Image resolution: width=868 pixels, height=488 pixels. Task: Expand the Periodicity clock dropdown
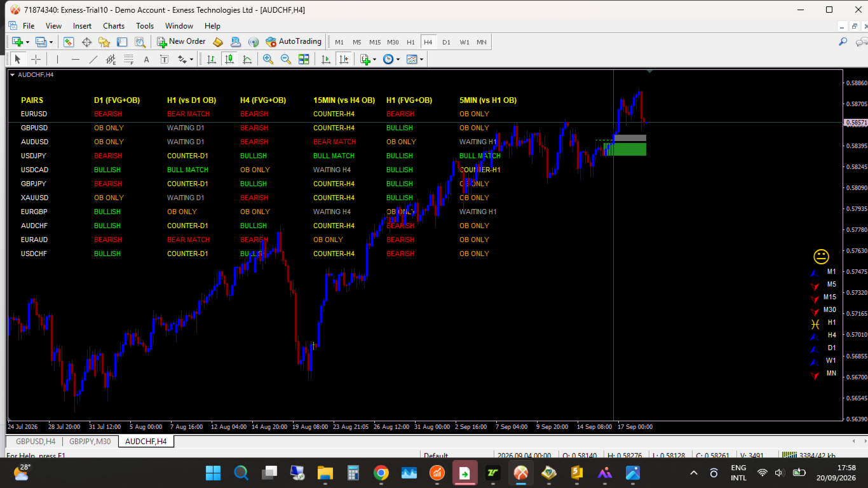click(x=398, y=59)
